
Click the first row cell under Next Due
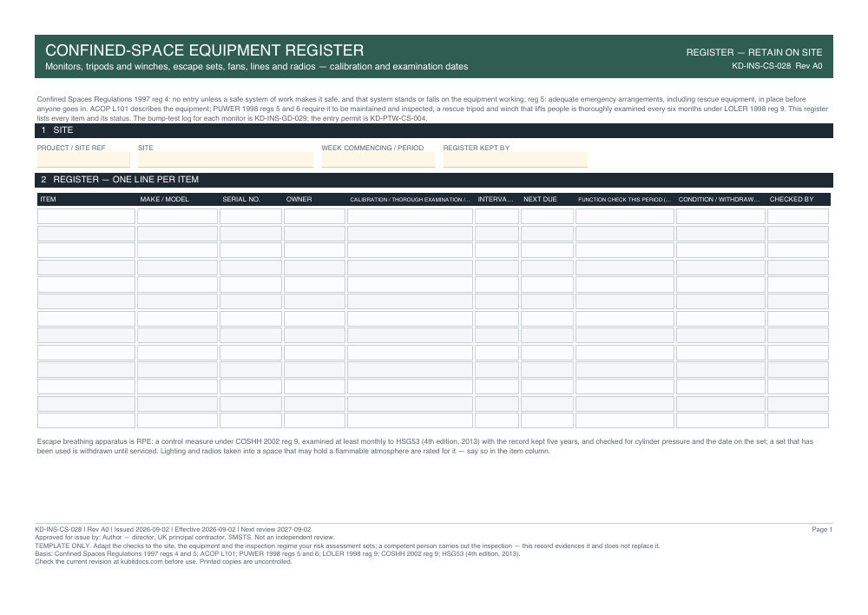547,216
